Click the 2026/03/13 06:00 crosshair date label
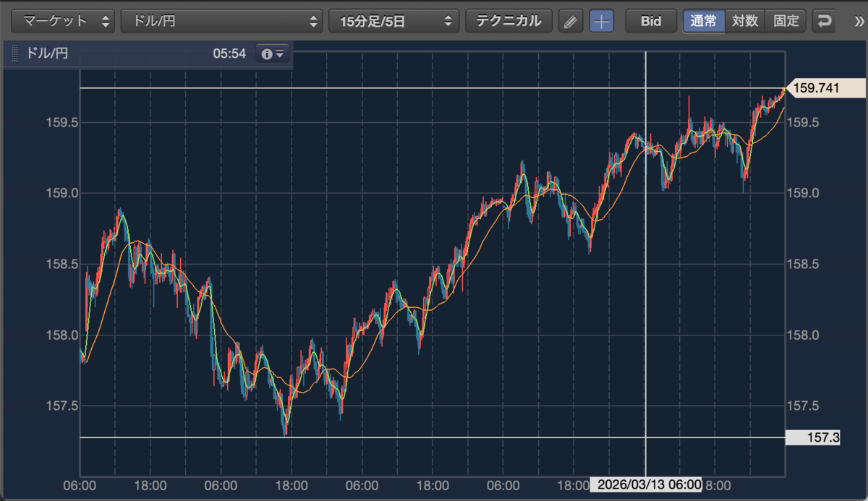The width and height of the screenshot is (868, 501). [x=646, y=484]
